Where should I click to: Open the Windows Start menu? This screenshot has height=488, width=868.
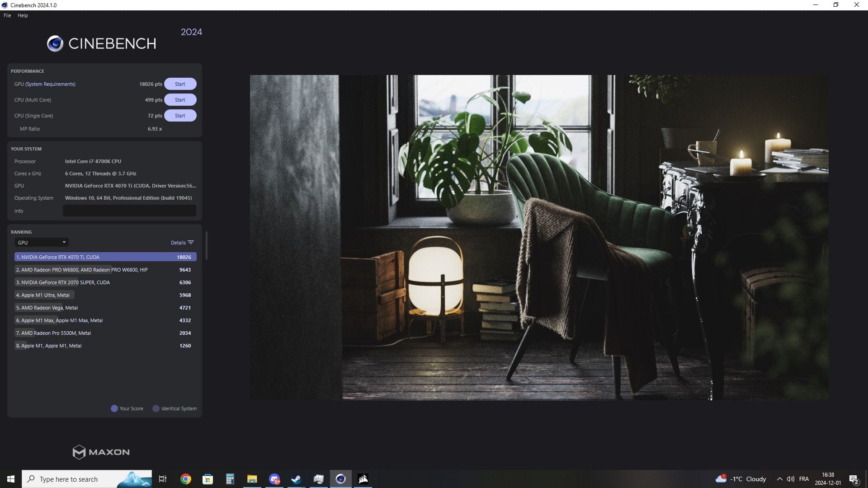pos(11,479)
